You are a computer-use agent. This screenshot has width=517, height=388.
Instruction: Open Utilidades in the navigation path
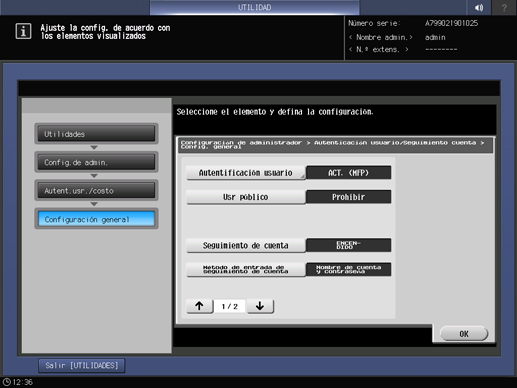[96, 134]
